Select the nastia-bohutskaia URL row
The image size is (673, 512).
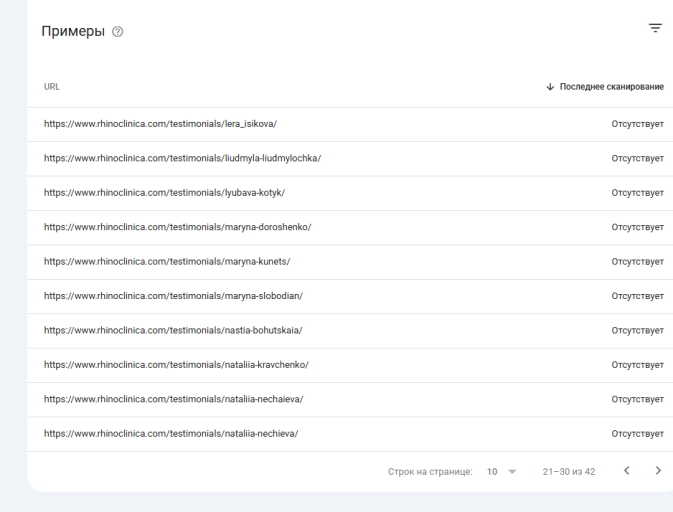350,330
